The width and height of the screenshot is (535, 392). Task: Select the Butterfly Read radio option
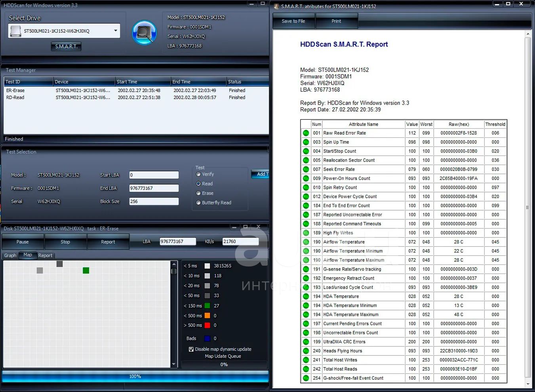point(198,203)
